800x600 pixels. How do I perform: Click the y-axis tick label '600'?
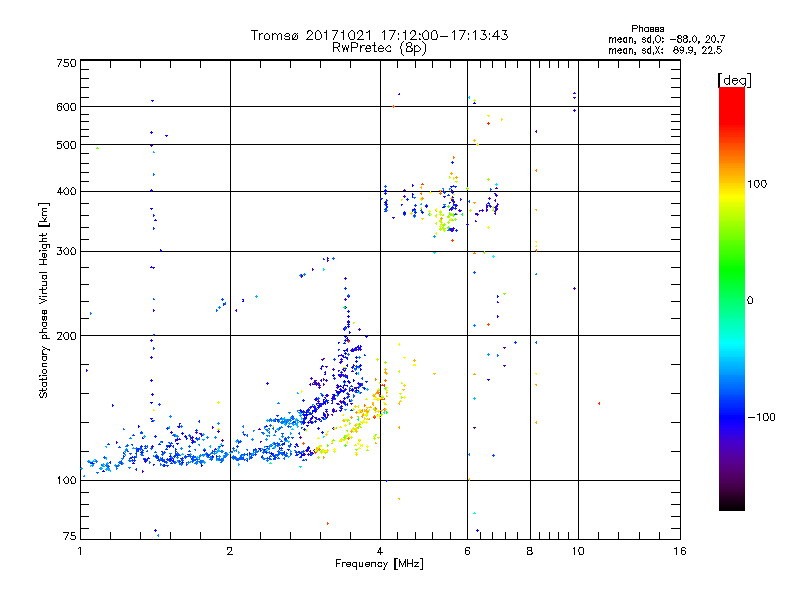pos(66,107)
